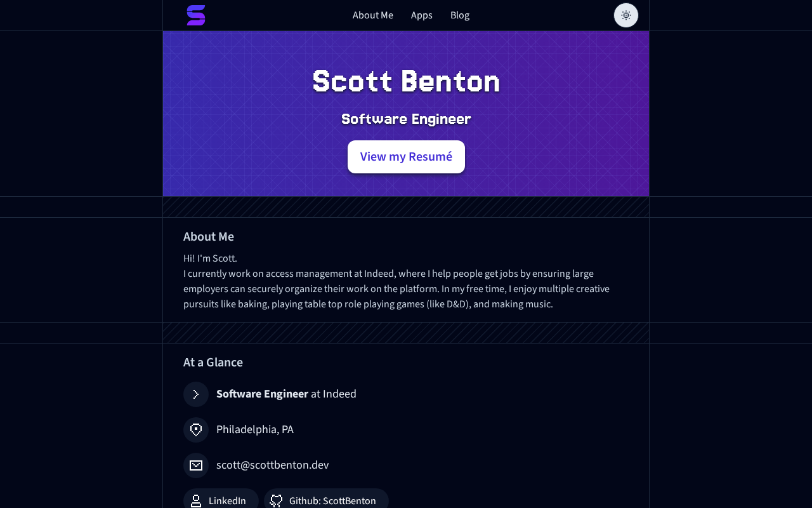Toggle the light/dark theme switch
The image size is (812, 508).
[x=626, y=15]
